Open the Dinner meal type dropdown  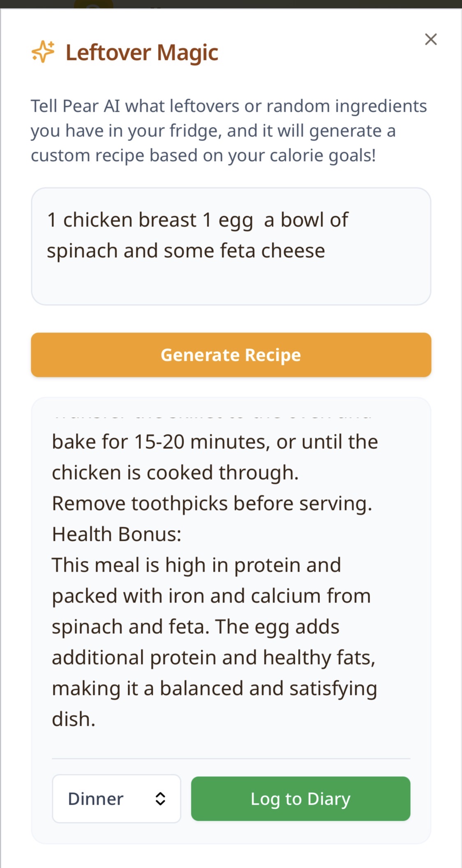pyautogui.click(x=116, y=799)
